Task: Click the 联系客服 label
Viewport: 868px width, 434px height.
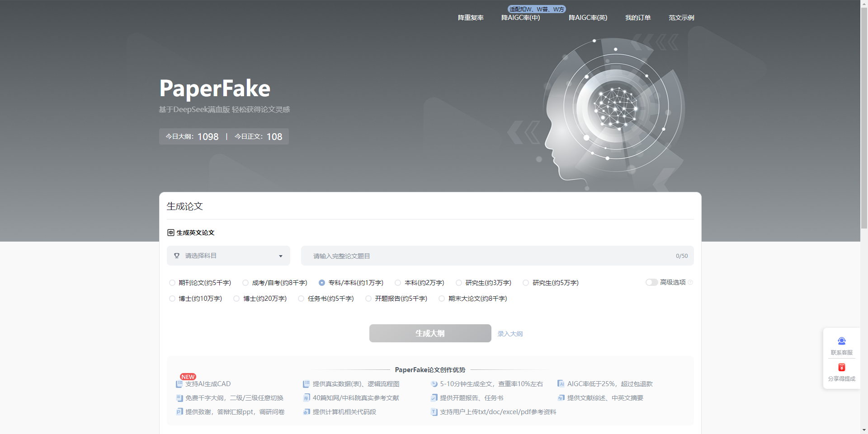Action: (x=841, y=352)
